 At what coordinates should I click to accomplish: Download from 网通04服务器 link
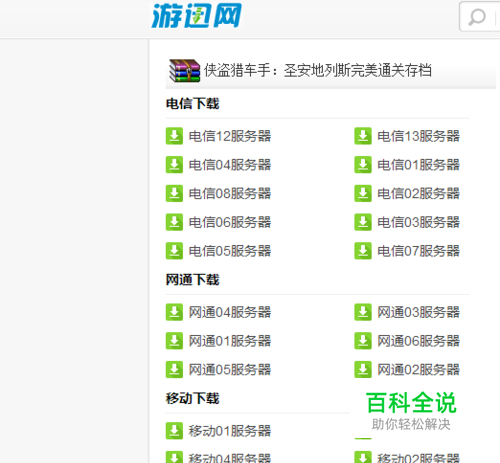tap(230, 312)
